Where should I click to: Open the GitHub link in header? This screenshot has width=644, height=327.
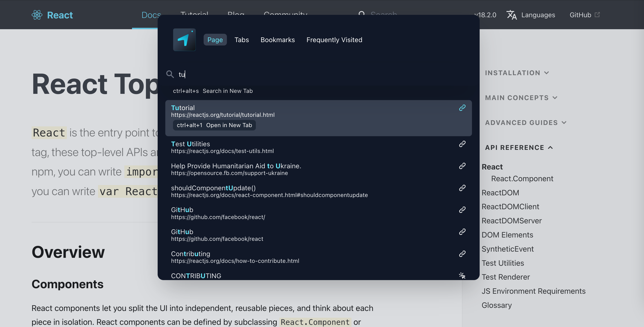pos(580,15)
